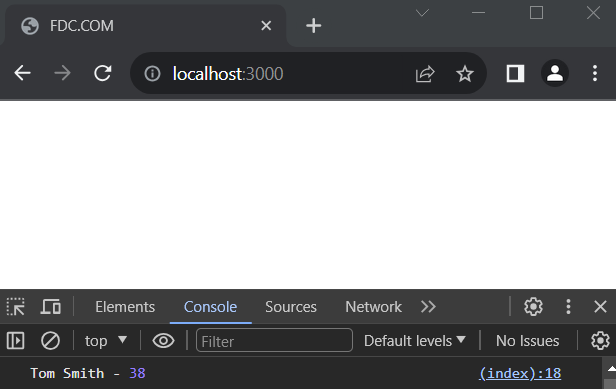Open the Chrome three-dot menu
Viewport: 616px width, 389px height.
click(x=595, y=73)
